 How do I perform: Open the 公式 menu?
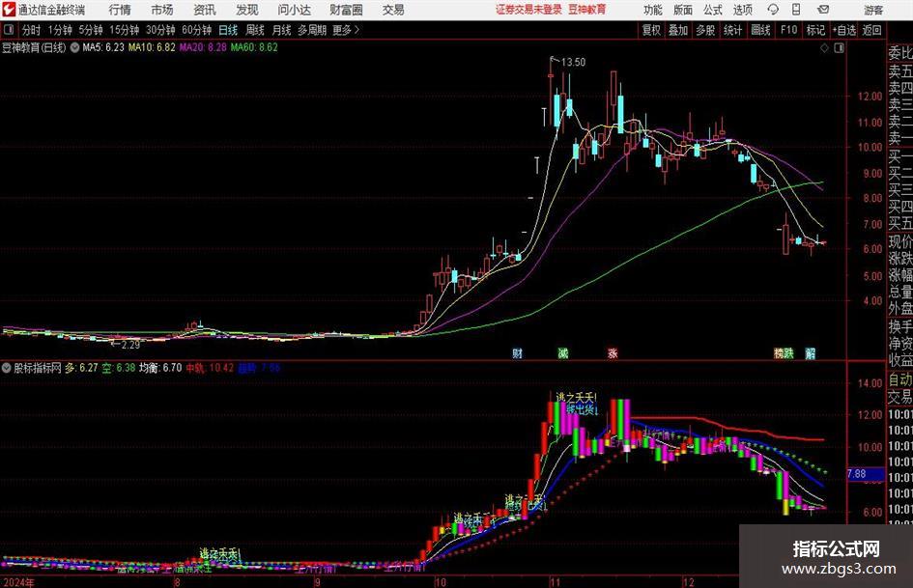pyautogui.click(x=713, y=10)
